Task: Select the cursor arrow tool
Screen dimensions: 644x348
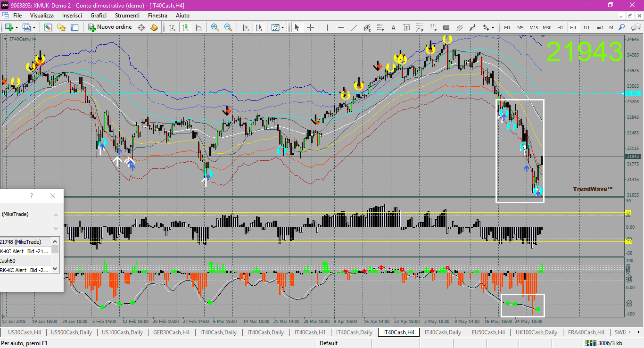Action: point(297,27)
